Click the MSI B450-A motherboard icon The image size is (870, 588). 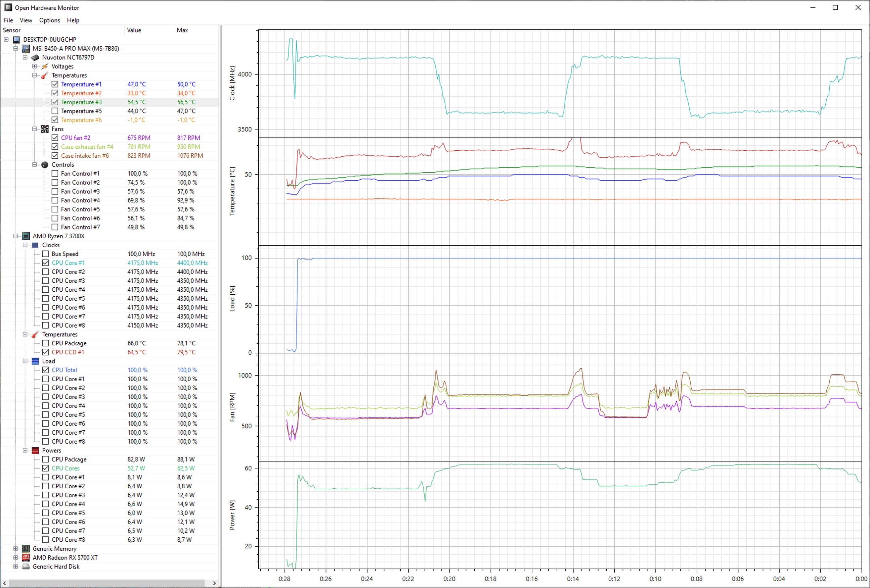coord(26,48)
